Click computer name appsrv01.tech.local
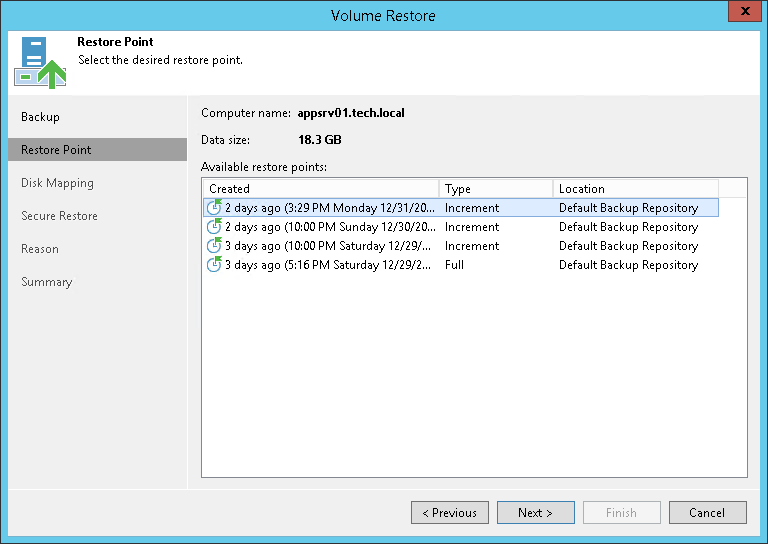The width and height of the screenshot is (768, 544). 351,113
